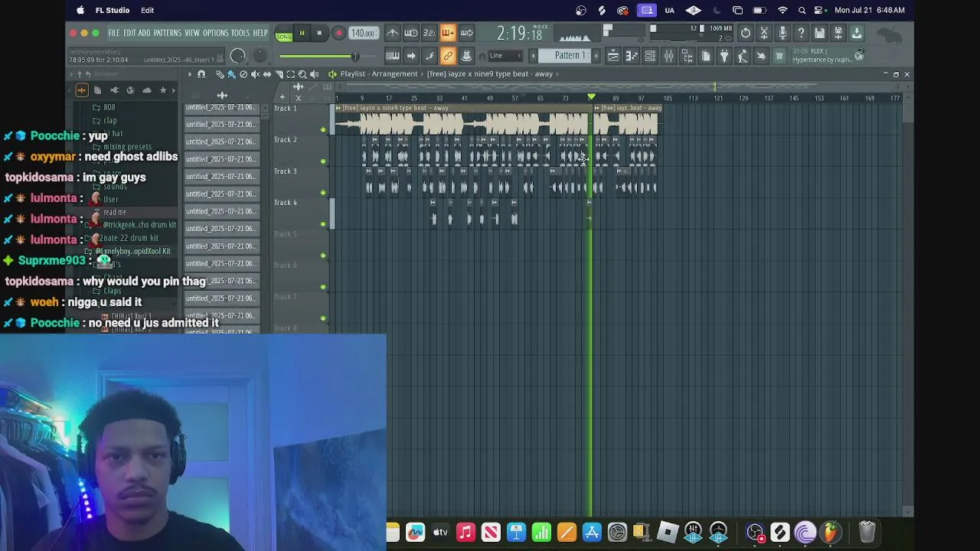Open the Line snap dropdown
Screen dimensions: 980x551
(x=505, y=56)
